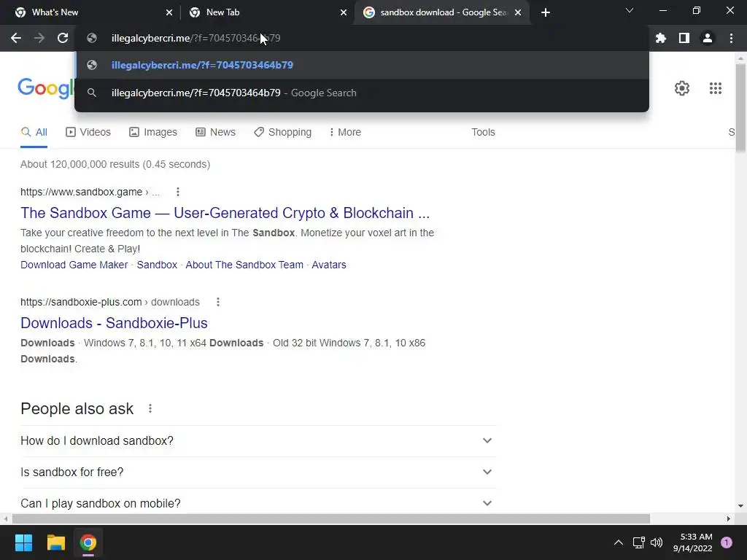Click the scroll down arrow
This screenshot has height=560, width=747.
[740, 506]
